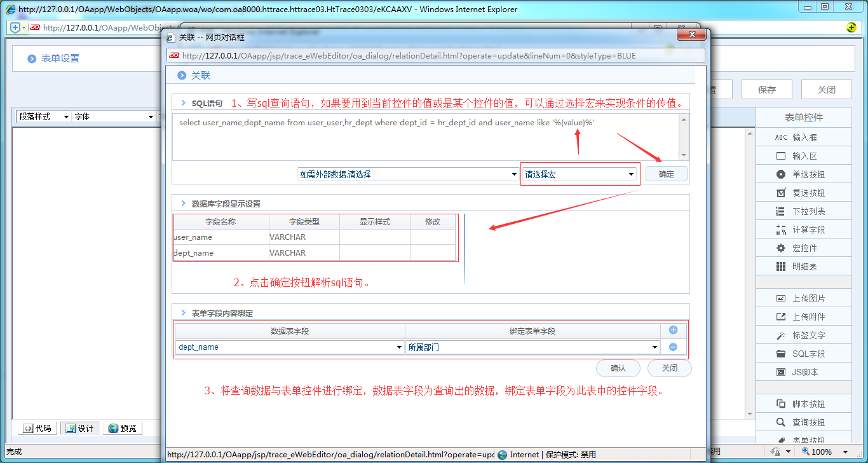Viewport: 868px width, 463px height.
Task: Click 关闭 in the form settings toolbar
Action: coord(826,90)
